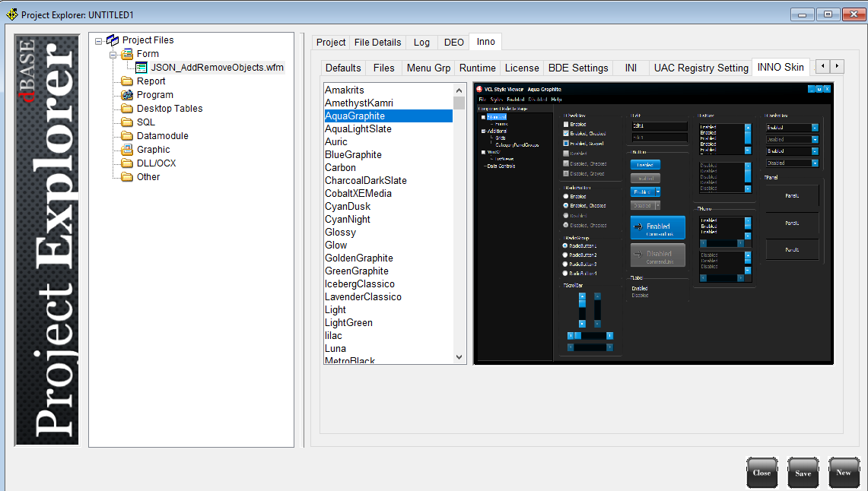Click the skin list scrollbar thumb

click(459, 103)
